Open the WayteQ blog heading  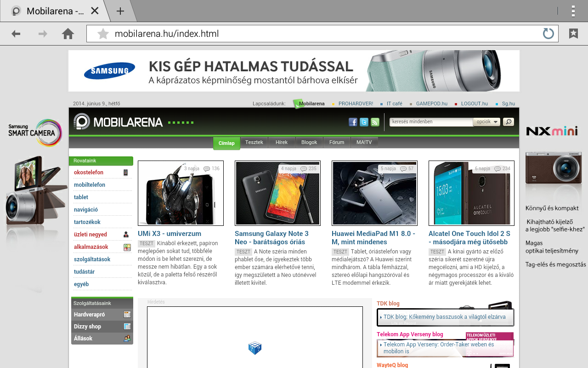coord(392,365)
